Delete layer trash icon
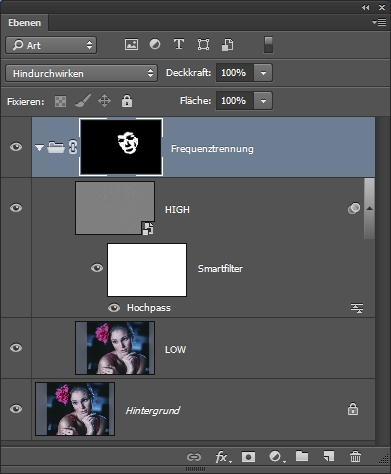 click(x=355, y=457)
